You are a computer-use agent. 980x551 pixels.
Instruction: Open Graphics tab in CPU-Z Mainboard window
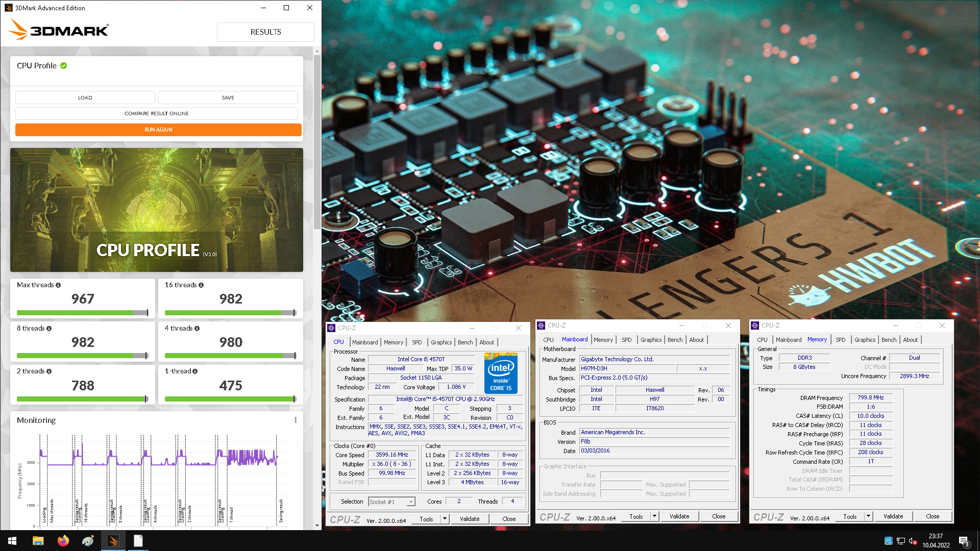[651, 340]
